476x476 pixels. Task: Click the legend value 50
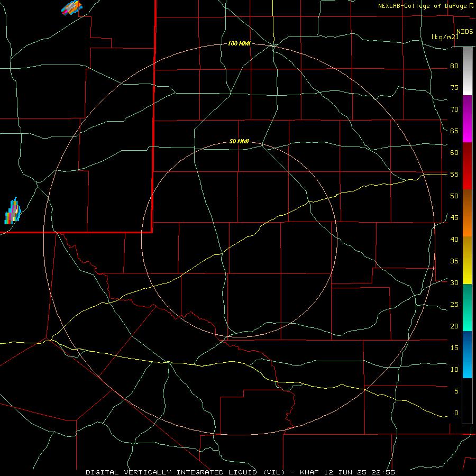coord(454,196)
